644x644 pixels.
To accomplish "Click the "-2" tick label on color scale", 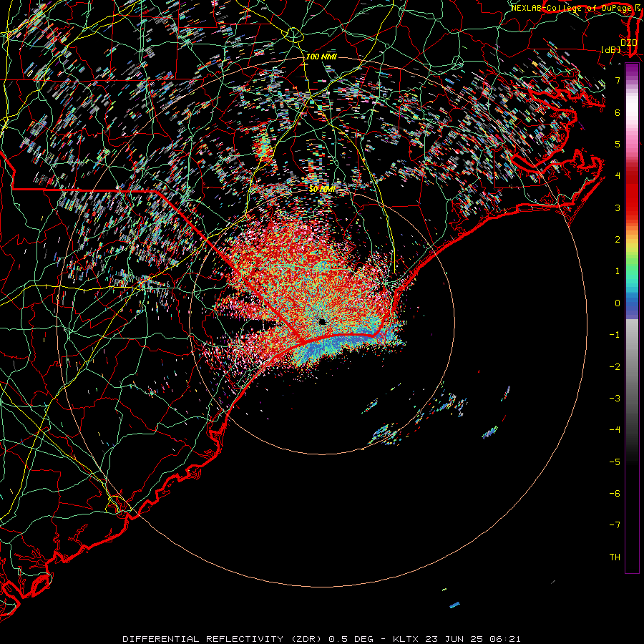I will (615, 367).
